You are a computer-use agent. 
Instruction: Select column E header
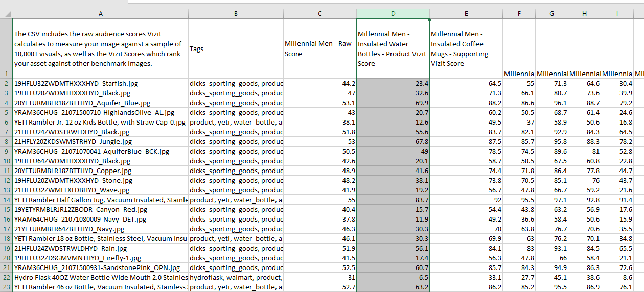tap(466, 14)
